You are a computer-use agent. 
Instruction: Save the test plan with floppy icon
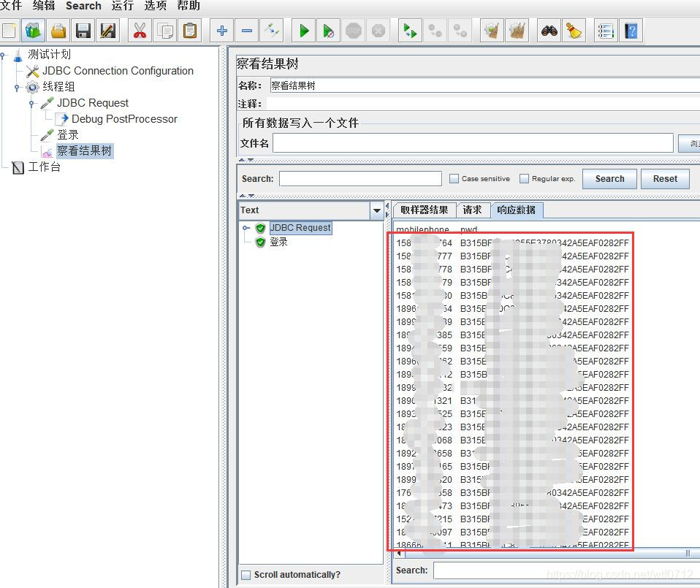coord(83,31)
